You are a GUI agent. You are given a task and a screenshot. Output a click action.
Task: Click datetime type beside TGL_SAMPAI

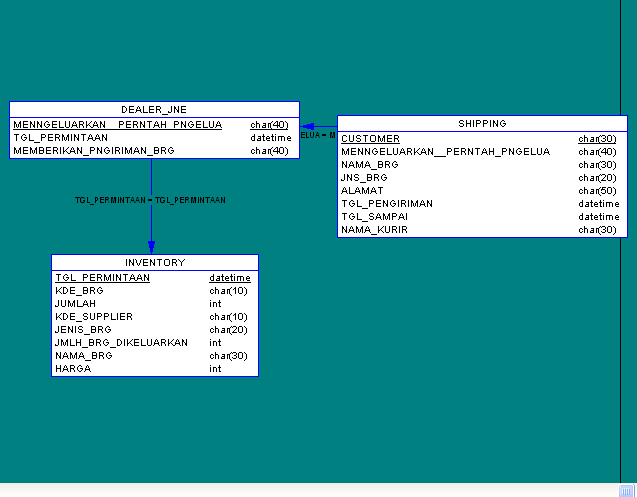pyautogui.click(x=599, y=217)
